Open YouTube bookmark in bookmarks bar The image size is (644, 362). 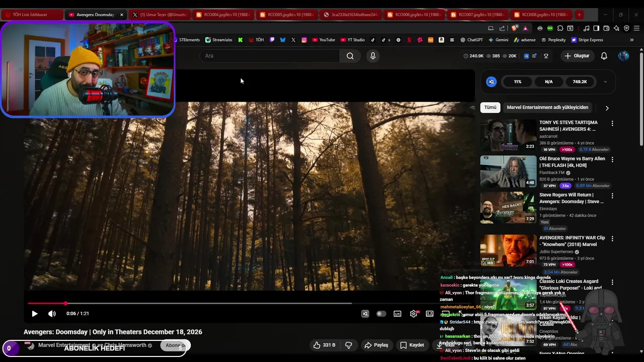pos(324,40)
